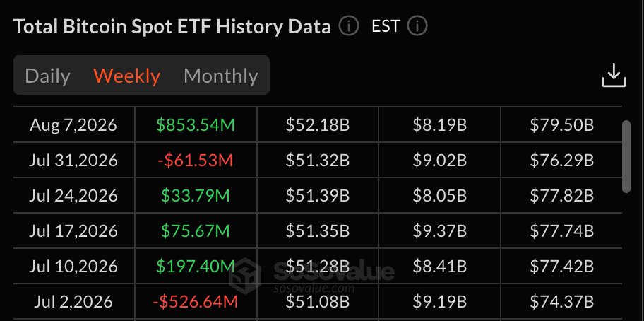Screen dimensions: 644x321
Task: Open info icon beside History Data title
Action: click(349, 27)
